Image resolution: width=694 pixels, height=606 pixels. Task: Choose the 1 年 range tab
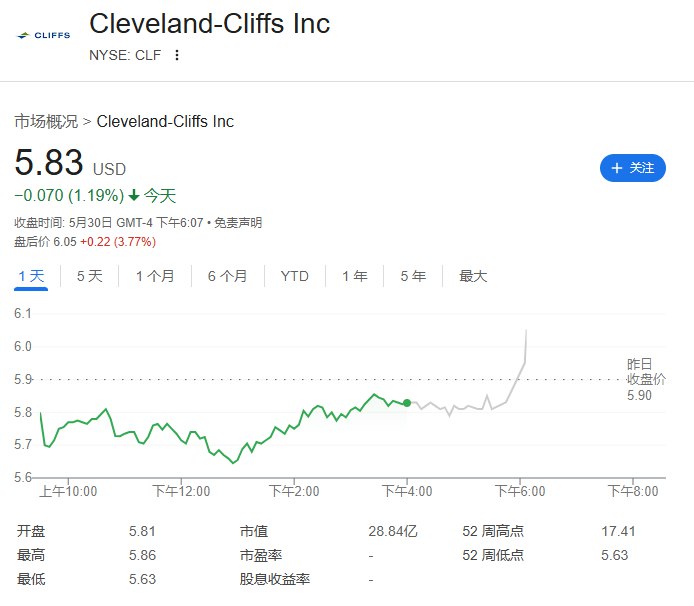355,276
